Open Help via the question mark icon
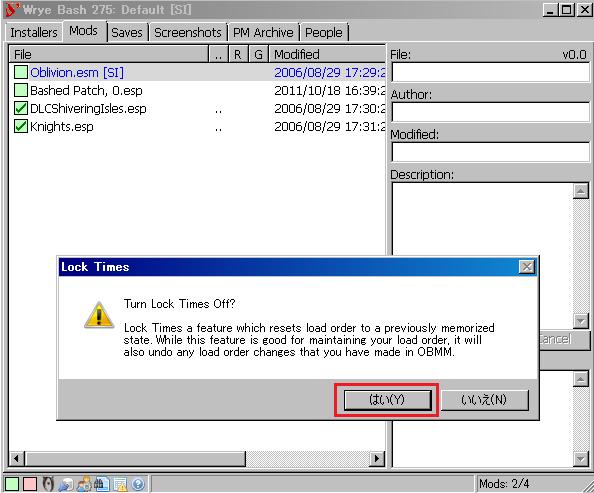 [138, 484]
